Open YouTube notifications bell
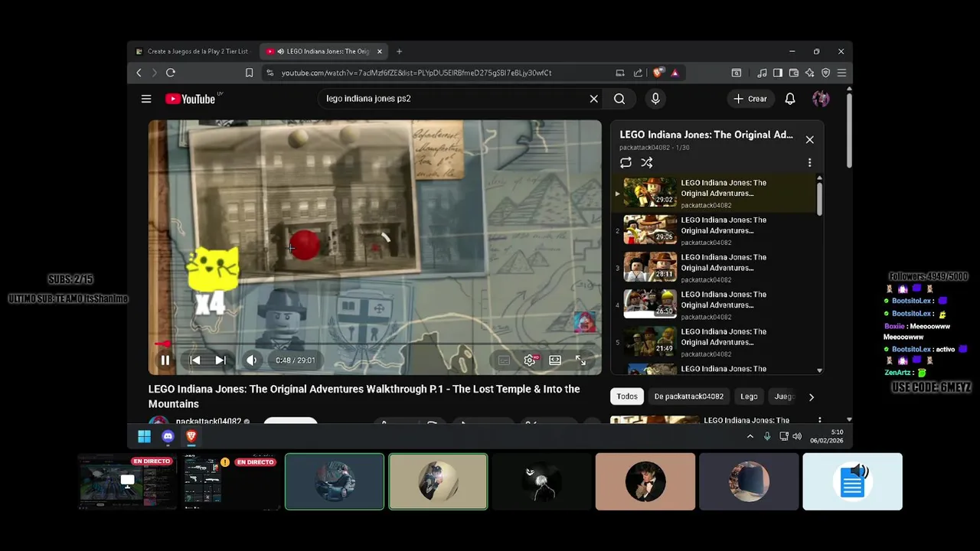This screenshot has height=551, width=980. 790,99
